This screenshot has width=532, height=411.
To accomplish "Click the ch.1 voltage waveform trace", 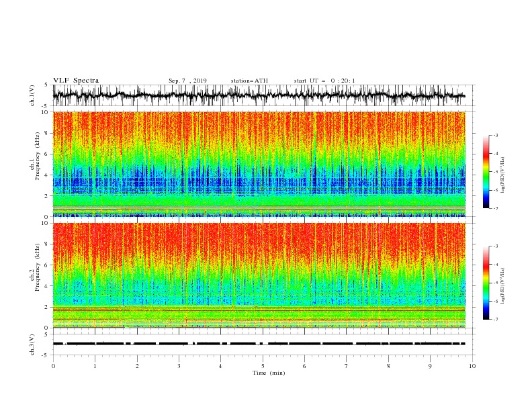I will tap(259, 95).
